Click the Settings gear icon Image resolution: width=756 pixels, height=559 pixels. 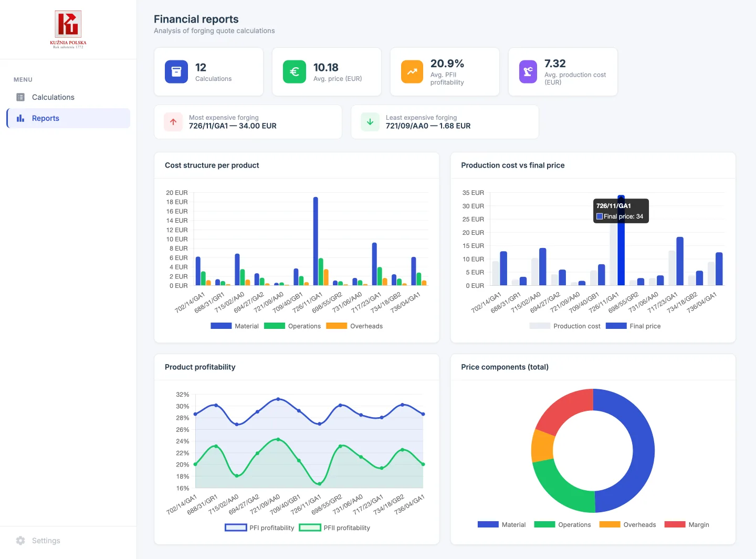tap(20, 541)
